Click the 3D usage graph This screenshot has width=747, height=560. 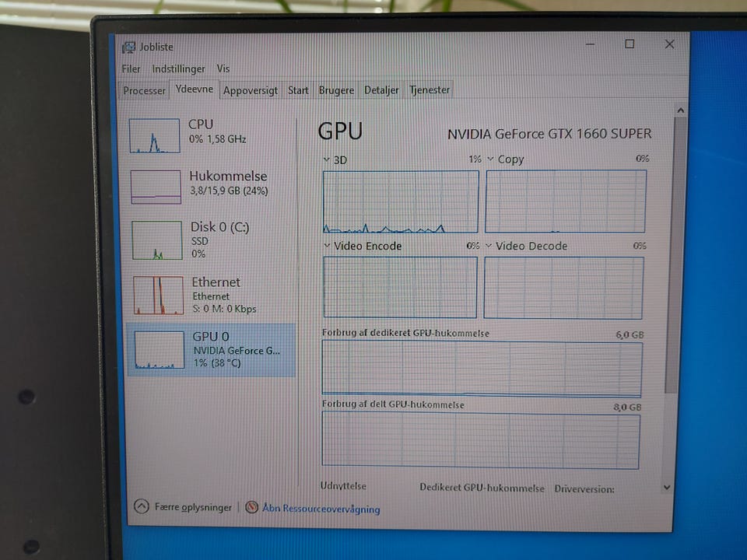pos(400,202)
